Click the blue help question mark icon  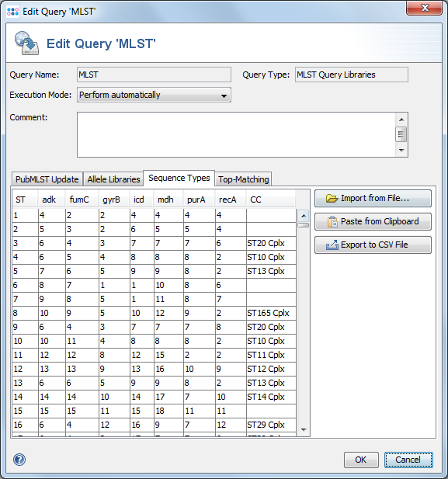[x=19, y=460]
